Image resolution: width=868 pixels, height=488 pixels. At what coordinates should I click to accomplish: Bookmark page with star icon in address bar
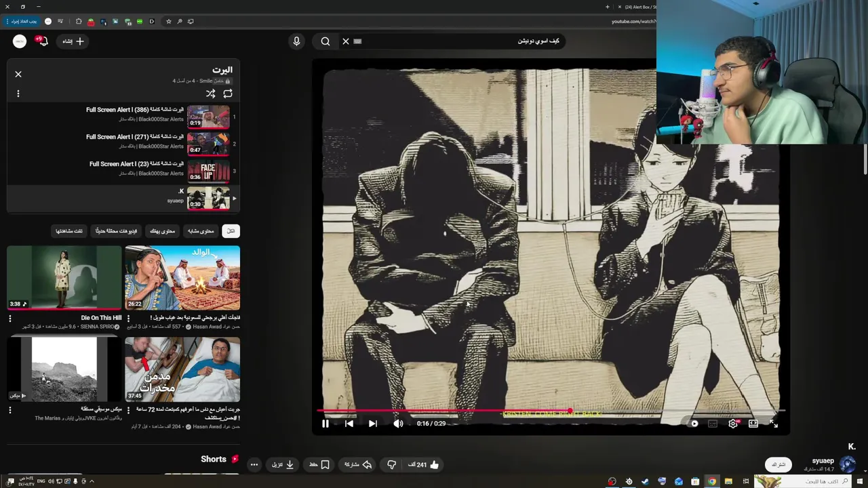click(169, 21)
